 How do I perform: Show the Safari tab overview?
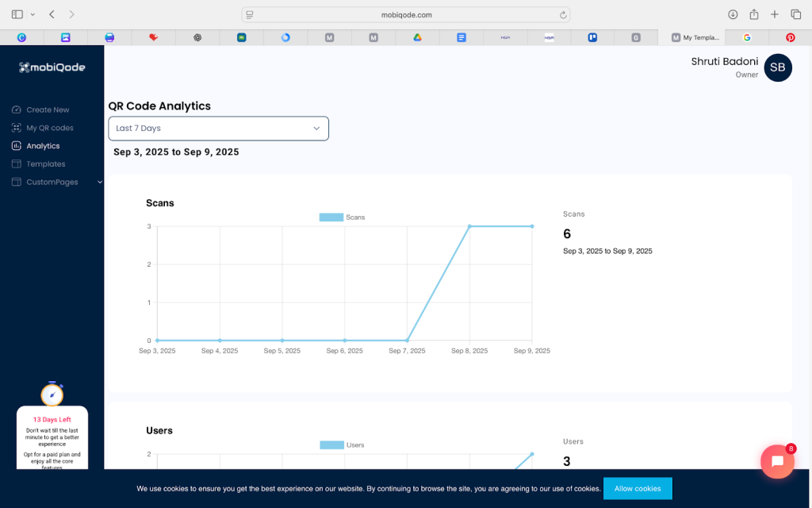click(795, 14)
